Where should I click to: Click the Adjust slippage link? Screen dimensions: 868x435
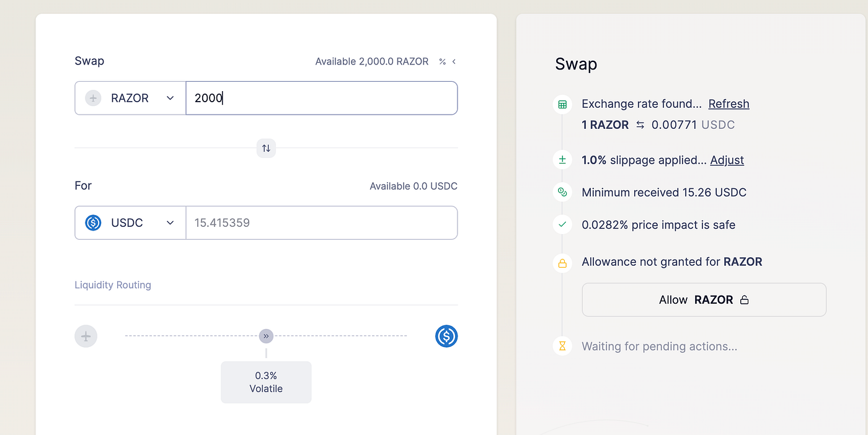727,160
